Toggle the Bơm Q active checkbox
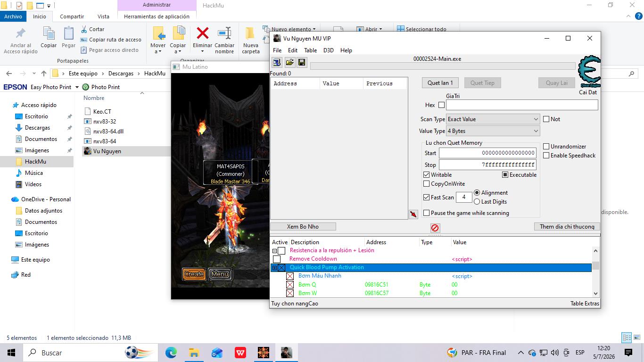This screenshot has height=362, width=644. (x=290, y=285)
